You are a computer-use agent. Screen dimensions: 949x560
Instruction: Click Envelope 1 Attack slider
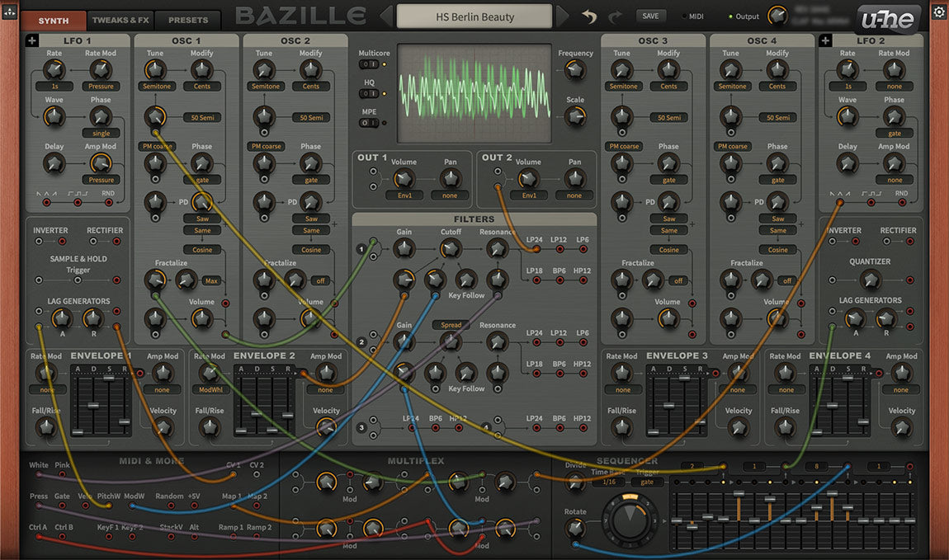click(77, 431)
